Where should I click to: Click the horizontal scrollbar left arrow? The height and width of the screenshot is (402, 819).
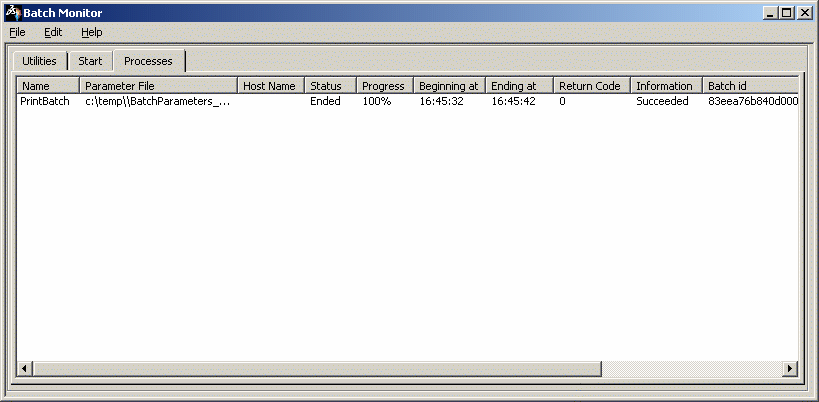24,369
